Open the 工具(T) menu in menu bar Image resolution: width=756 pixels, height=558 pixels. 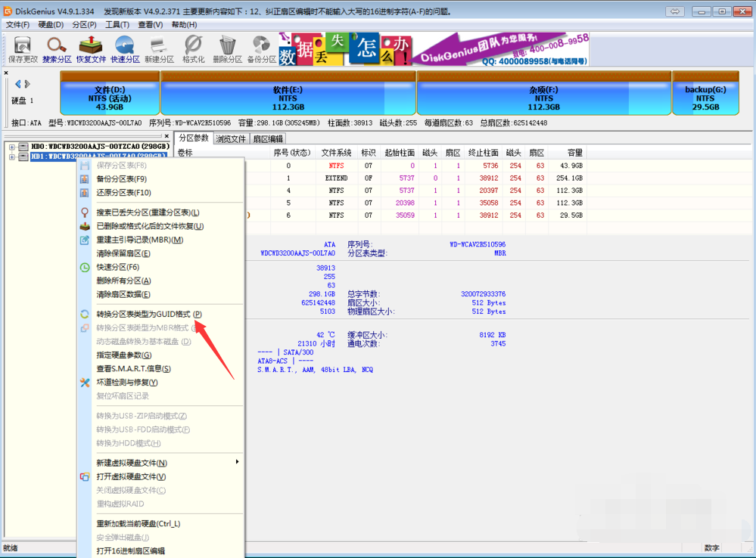(x=117, y=25)
